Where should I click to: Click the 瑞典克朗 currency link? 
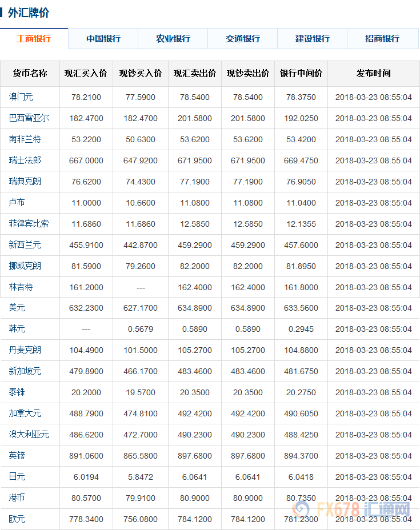[x=25, y=182]
